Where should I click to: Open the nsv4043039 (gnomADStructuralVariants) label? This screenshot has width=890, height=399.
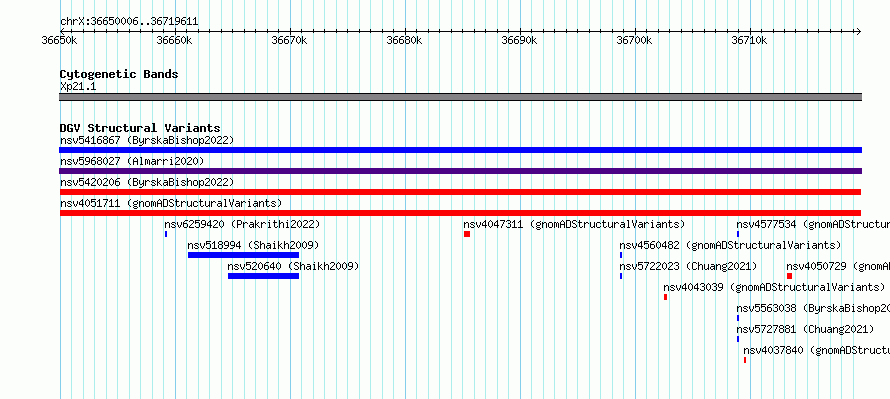[x=774, y=287]
